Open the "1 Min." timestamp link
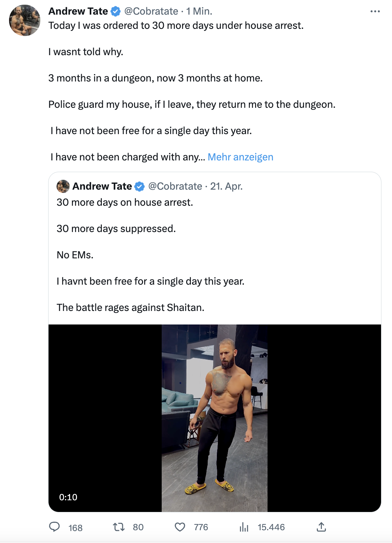This screenshot has width=392, height=543. [x=199, y=11]
